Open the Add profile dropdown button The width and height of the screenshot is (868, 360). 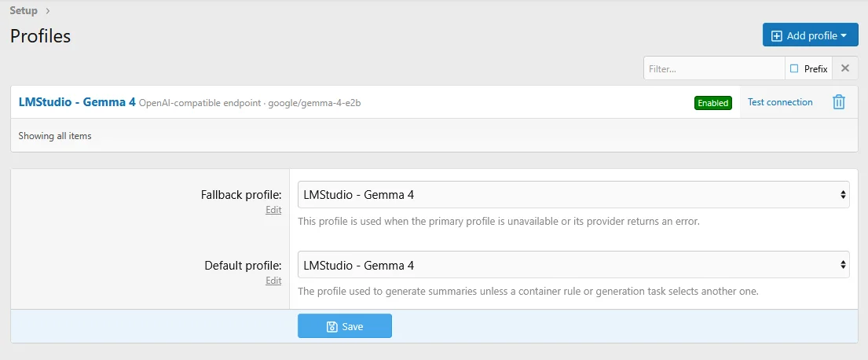(x=810, y=35)
